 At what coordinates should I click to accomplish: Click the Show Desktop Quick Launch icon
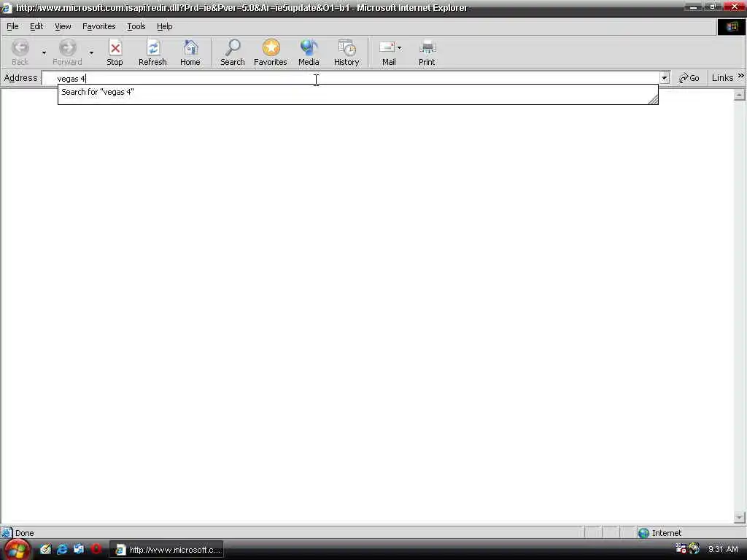[x=79, y=549]
